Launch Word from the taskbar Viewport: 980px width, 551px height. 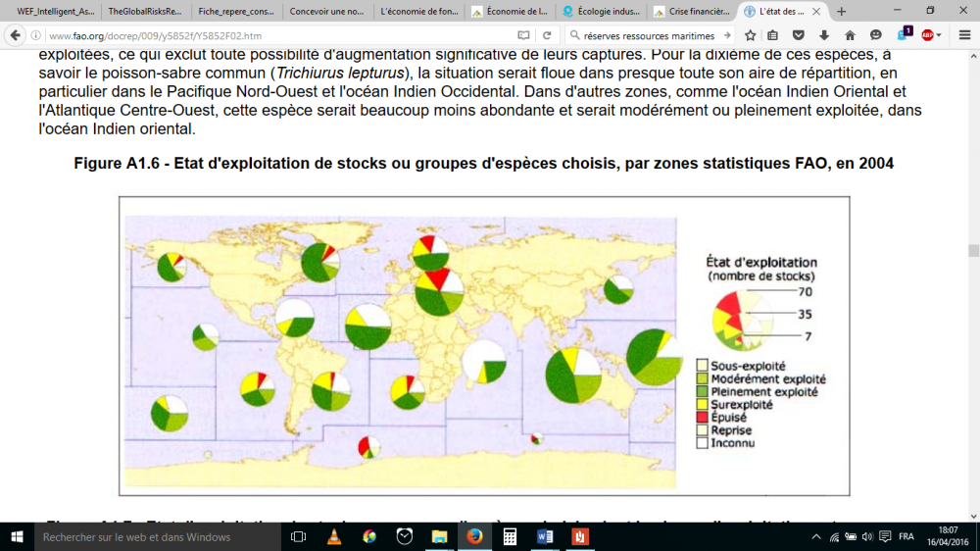[545, 536]
